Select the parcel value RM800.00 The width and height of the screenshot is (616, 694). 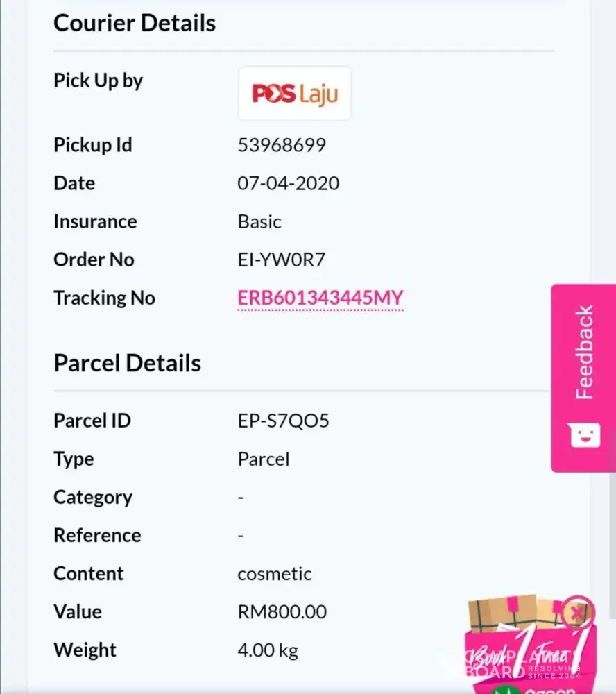tap(282, 612)
